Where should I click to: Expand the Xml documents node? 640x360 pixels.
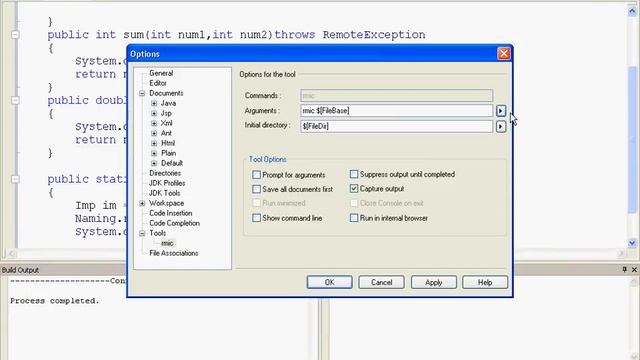(154, 123)
